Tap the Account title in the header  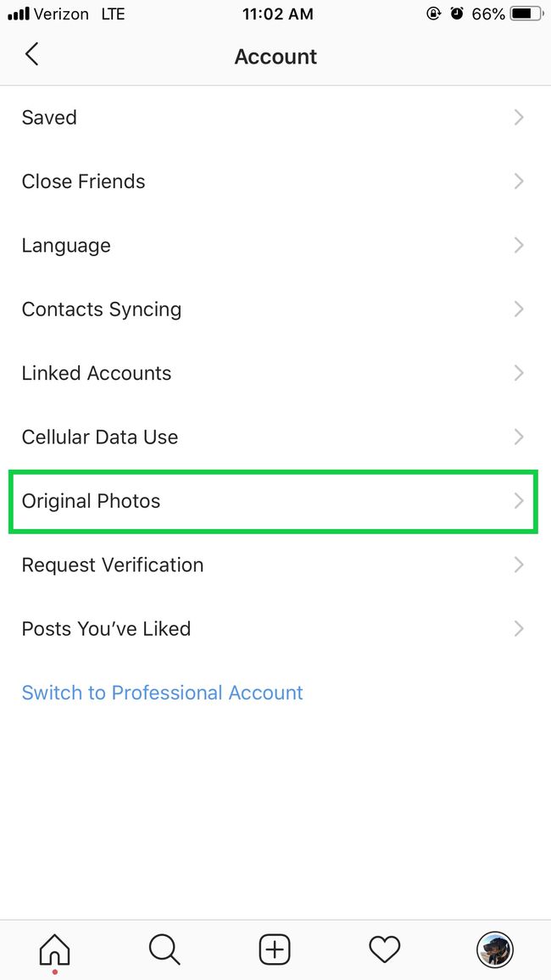coord(275,56)
